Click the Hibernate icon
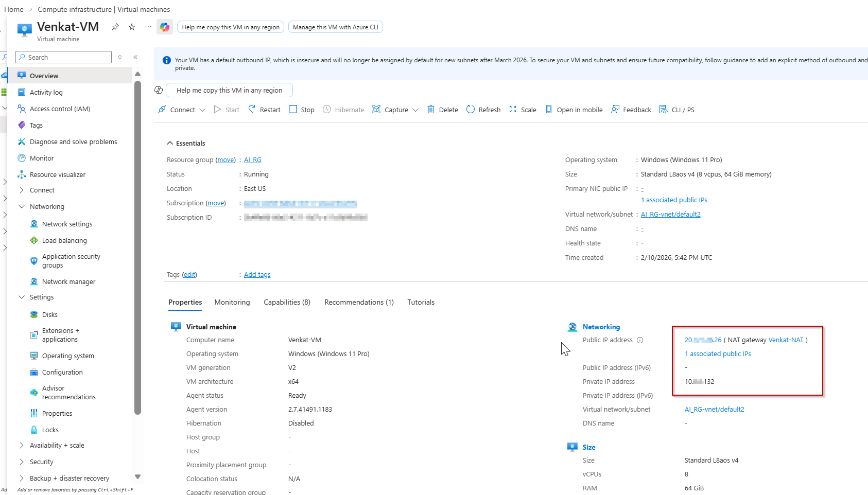 (327, 109)
